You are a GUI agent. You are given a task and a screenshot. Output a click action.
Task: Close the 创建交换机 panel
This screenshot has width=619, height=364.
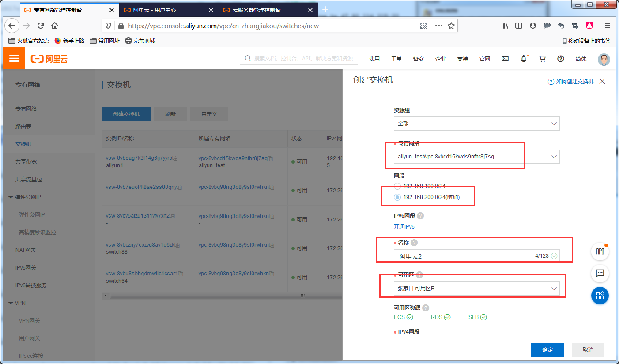[602, 81]
